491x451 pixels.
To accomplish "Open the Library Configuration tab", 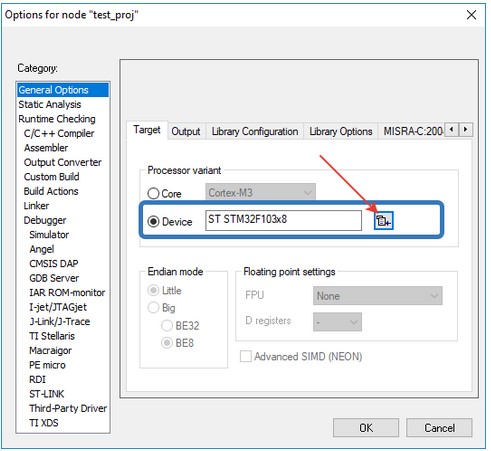I will (255, 131).
